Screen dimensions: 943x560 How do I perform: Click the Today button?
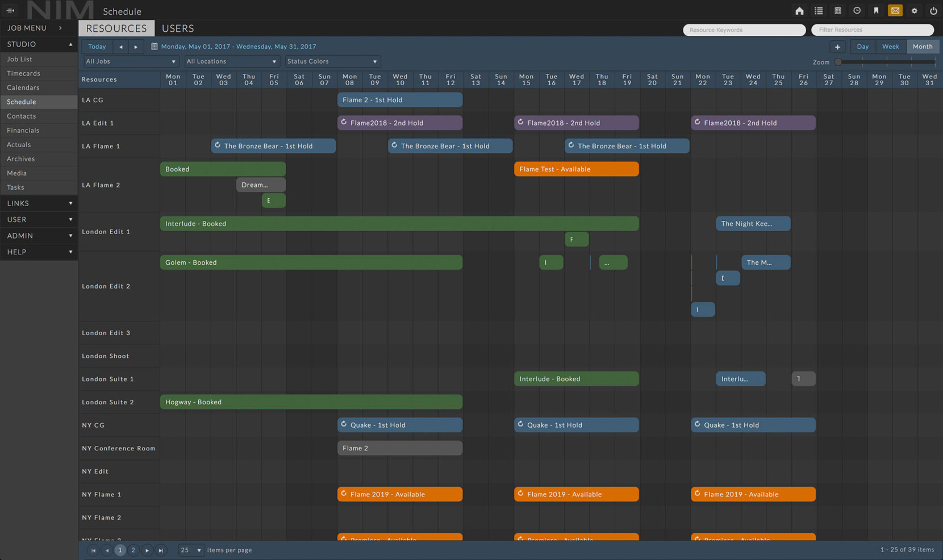97,46
